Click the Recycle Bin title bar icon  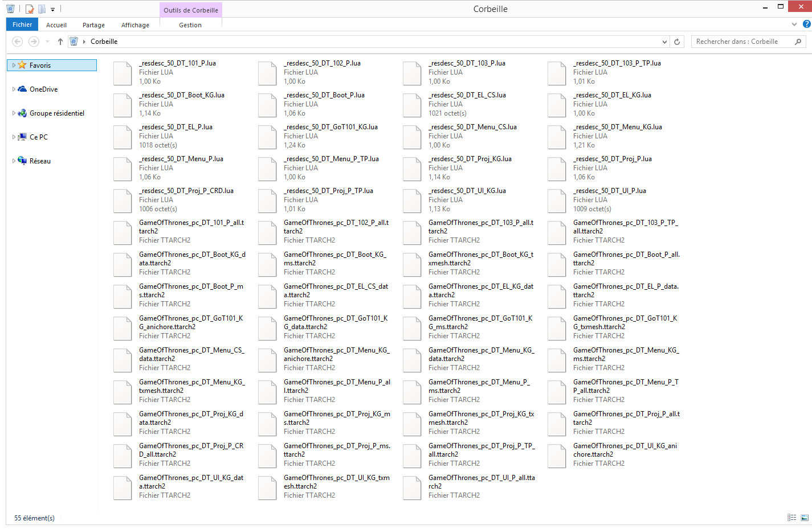pyautogui.click(x=10, y=9)
